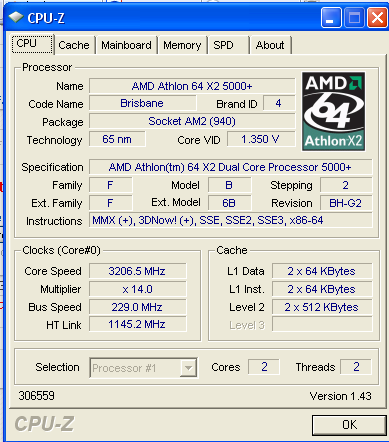Screen dimensions: 389x442
Task: Select the Memory tab
Action: click(x=182, y=45)
